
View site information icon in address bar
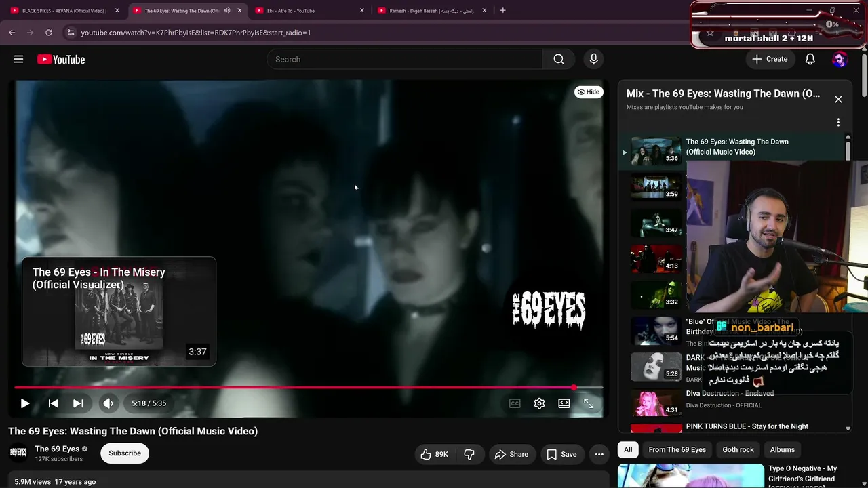[70, 33]
